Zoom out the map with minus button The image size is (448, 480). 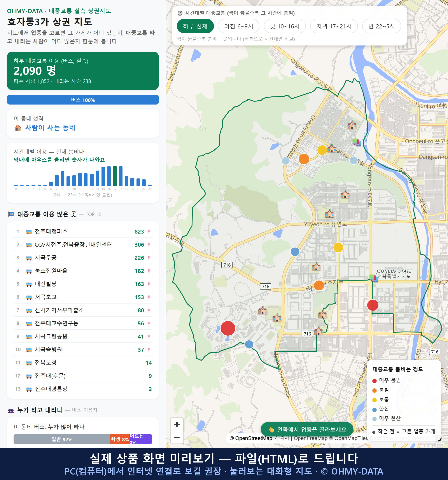[177, 437]
